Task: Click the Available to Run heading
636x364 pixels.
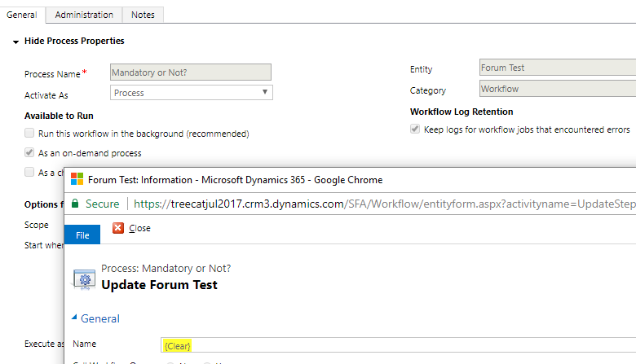Action: click(x=59, y=116)
